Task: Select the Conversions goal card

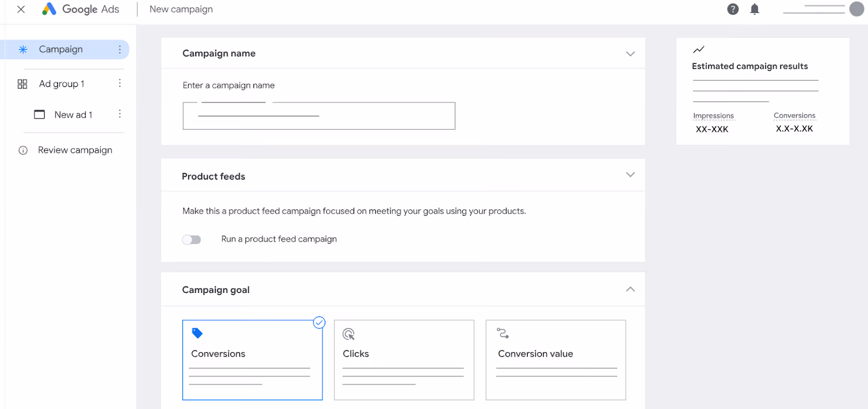Action: pos(252,360)
